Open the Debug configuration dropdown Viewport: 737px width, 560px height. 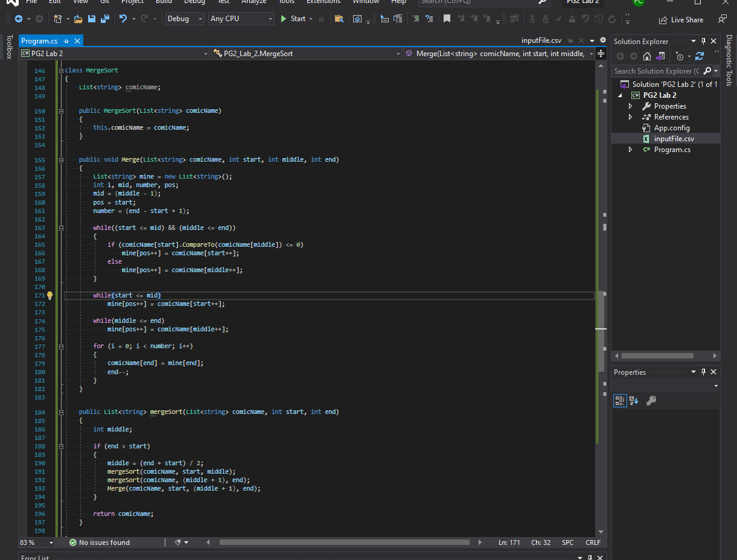pyautogui.click(x=185, y=19)
